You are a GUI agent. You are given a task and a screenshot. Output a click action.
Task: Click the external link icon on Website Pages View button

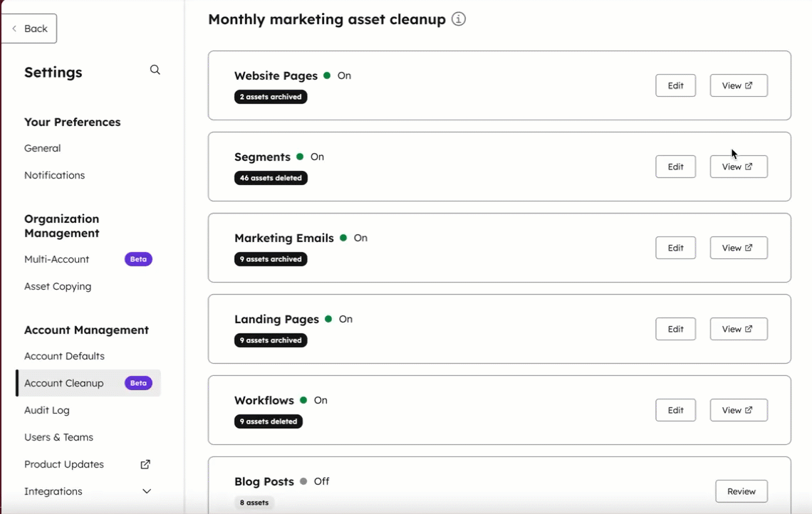click(x=750, y=85)
